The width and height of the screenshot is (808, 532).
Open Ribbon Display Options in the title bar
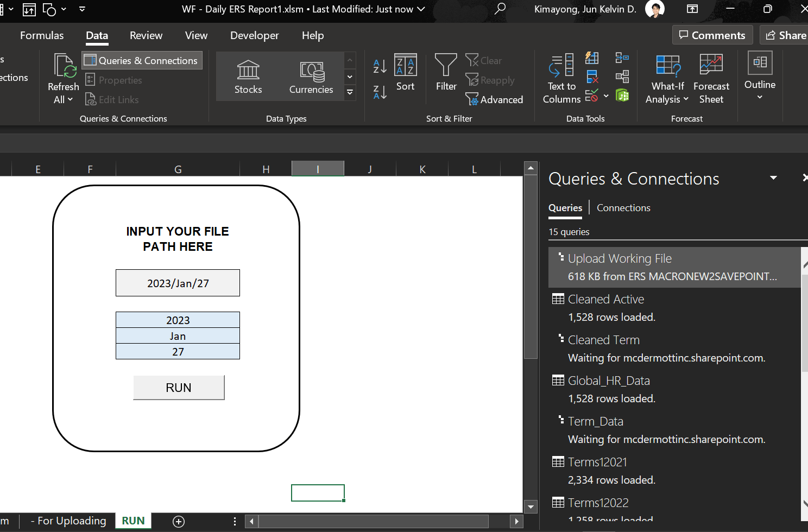pos(692,9)
